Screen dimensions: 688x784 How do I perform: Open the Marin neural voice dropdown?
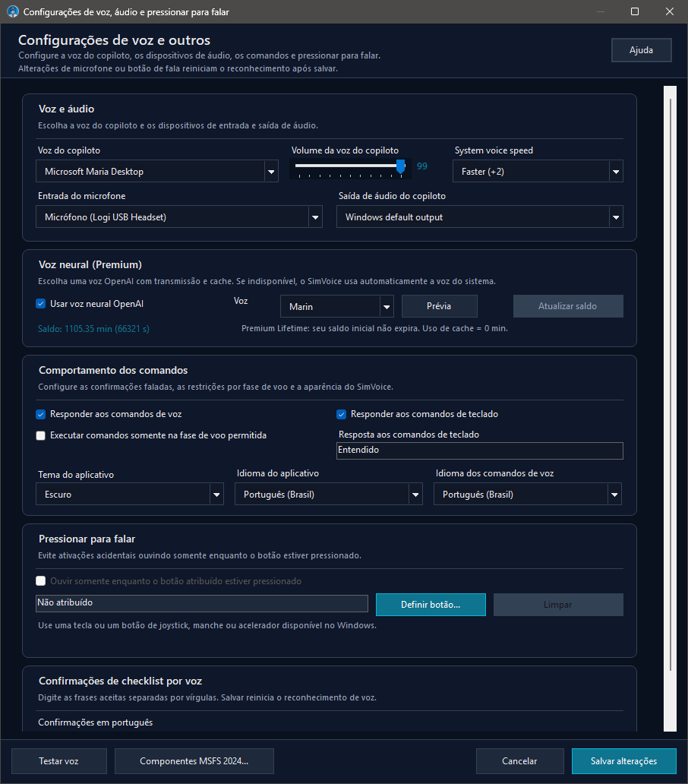click(336, 306)
